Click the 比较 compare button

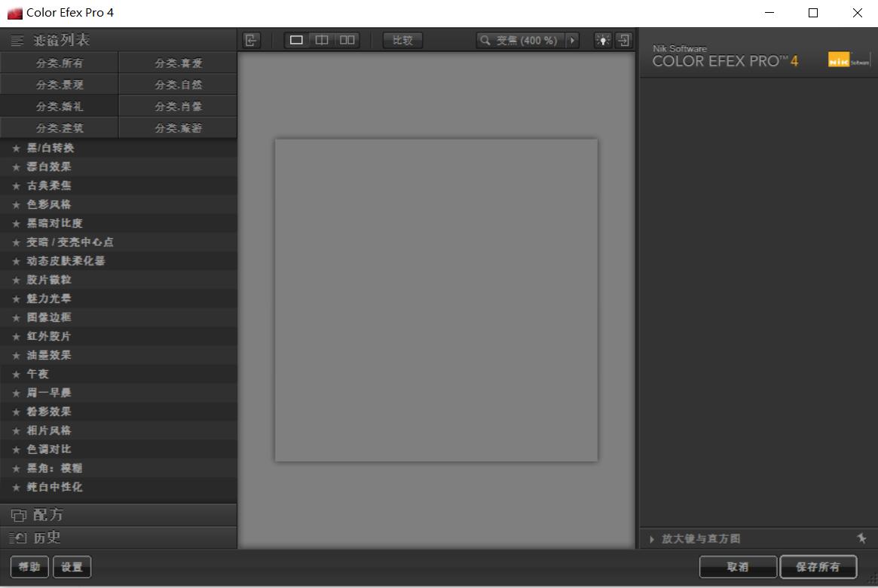tap(402, 40)
